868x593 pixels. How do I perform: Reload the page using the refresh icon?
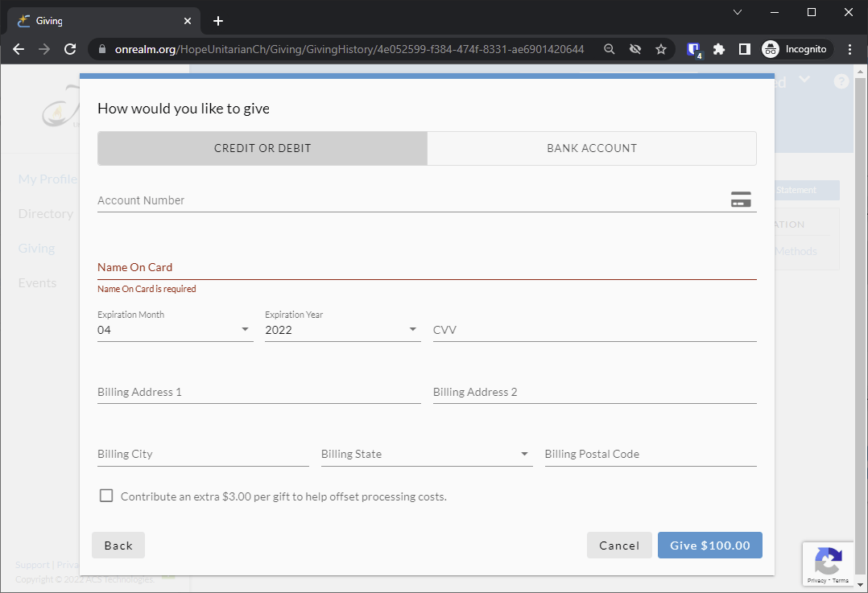[70, 49]
